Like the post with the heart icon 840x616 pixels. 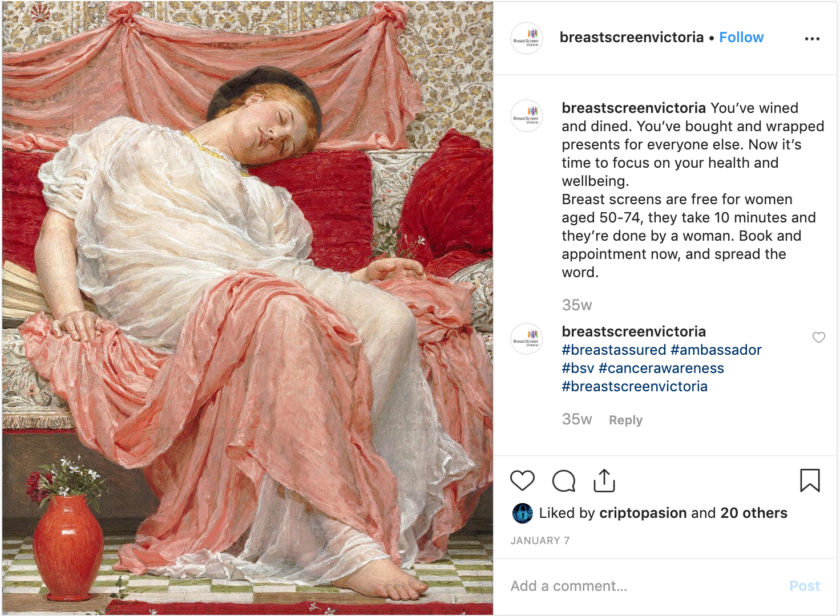tap(522, 481)
